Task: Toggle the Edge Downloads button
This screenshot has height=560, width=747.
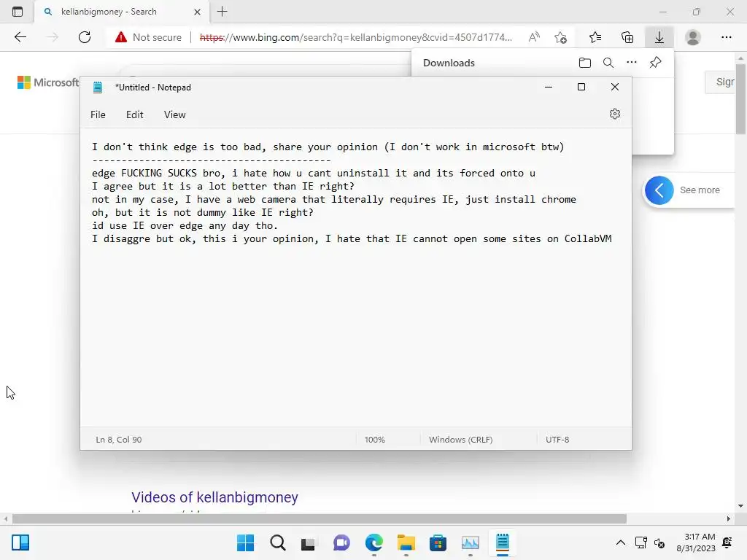Action: (x=659, y=37)
